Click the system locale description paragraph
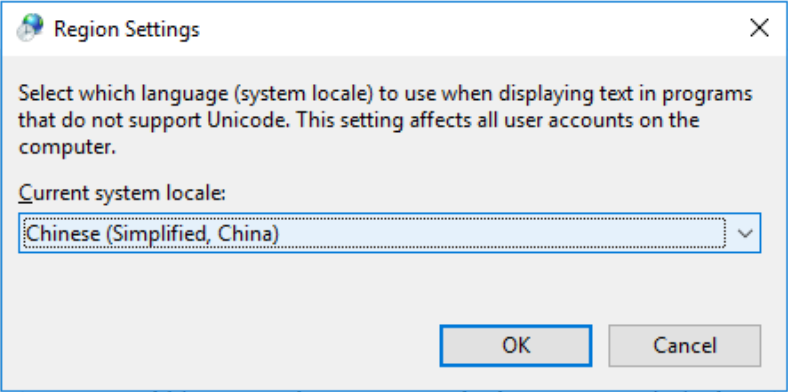Viewport: 788px width, 392px height. click(x=385, y=121)
